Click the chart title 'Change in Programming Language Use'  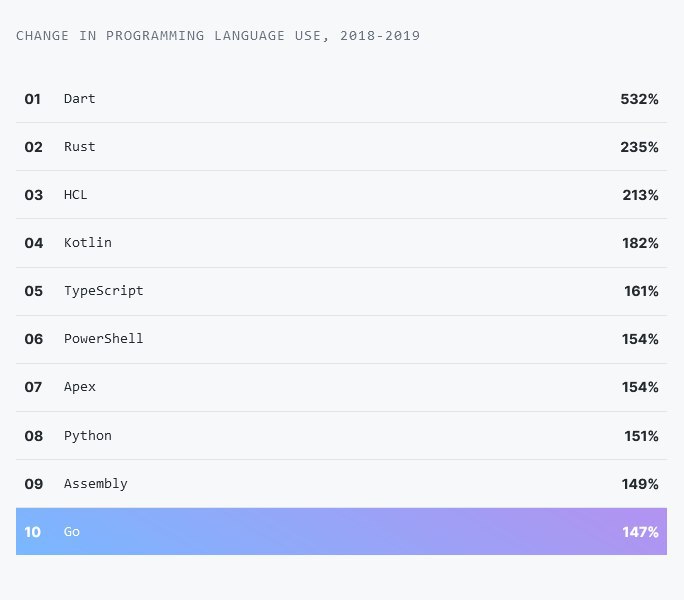tap(218, 36)
